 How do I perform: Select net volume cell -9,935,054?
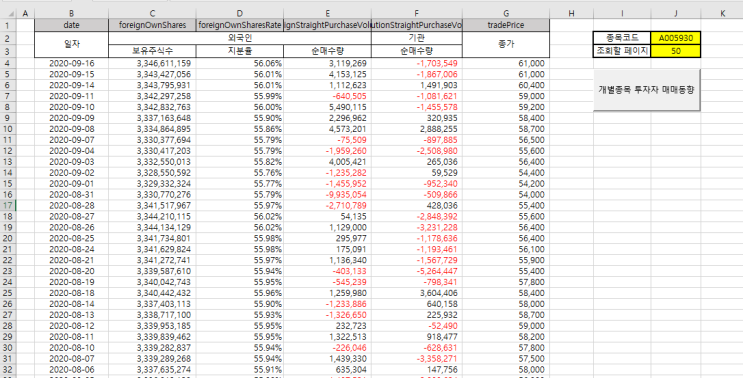327,194
